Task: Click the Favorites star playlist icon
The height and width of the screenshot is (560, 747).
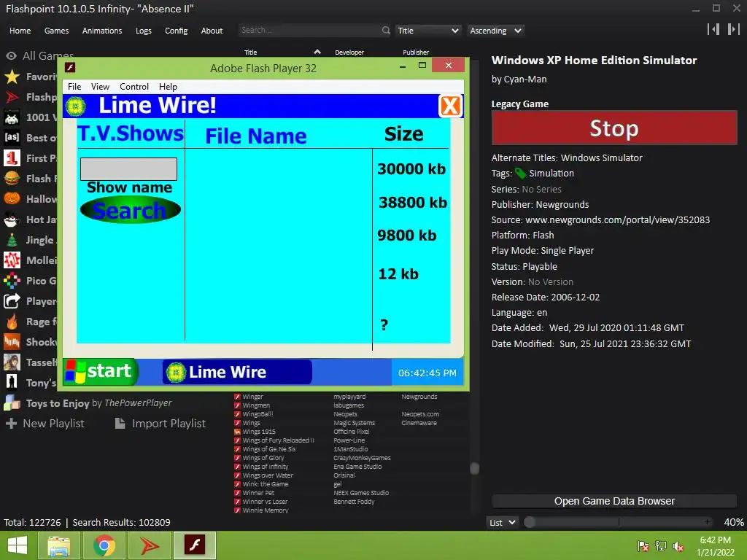Action: (12, 77)
